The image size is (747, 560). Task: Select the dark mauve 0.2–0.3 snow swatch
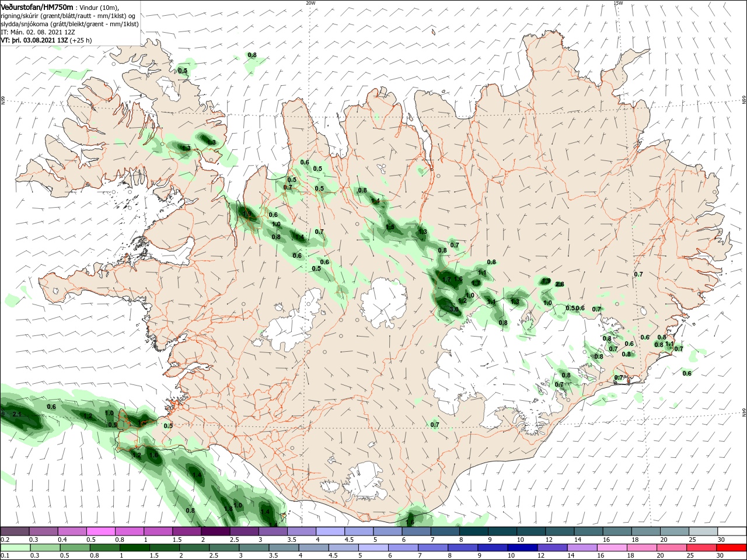[15, 531]
